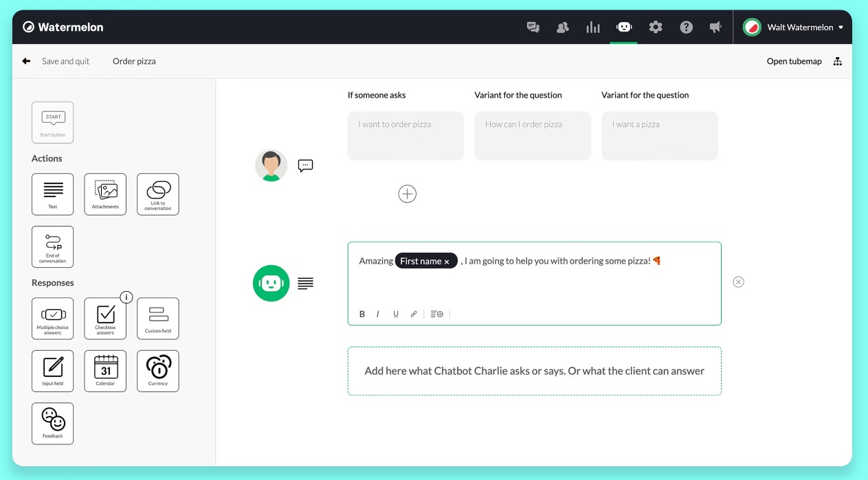Click the green chatbot robot avatar
The width and height of the screenshot is (868, 480).
pos(271,283)
